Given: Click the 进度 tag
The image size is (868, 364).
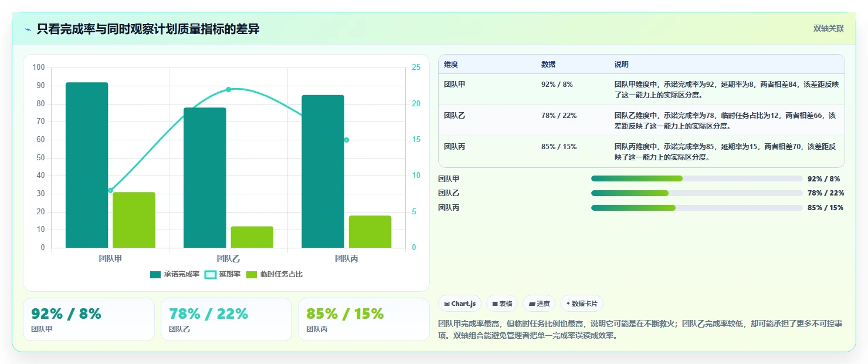Looking at the screenshot, I should pos(539,304).
